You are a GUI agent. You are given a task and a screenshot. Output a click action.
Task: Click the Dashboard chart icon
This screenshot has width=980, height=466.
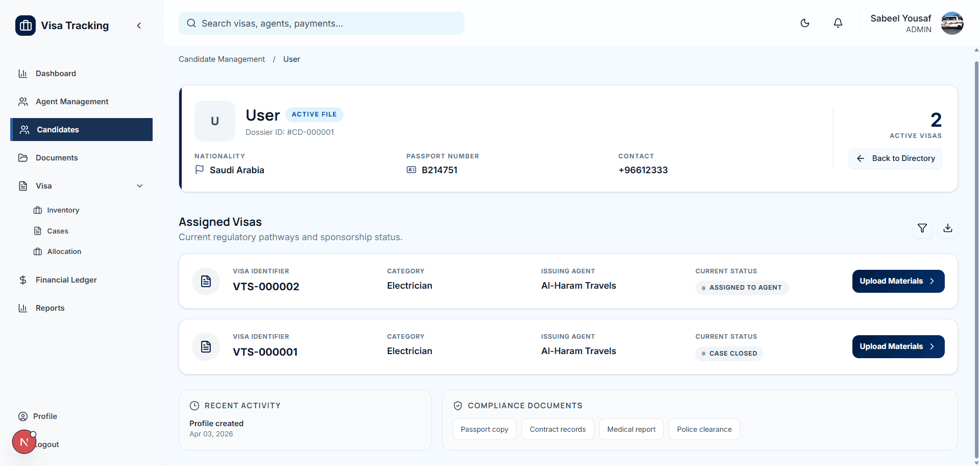[23, 74]
